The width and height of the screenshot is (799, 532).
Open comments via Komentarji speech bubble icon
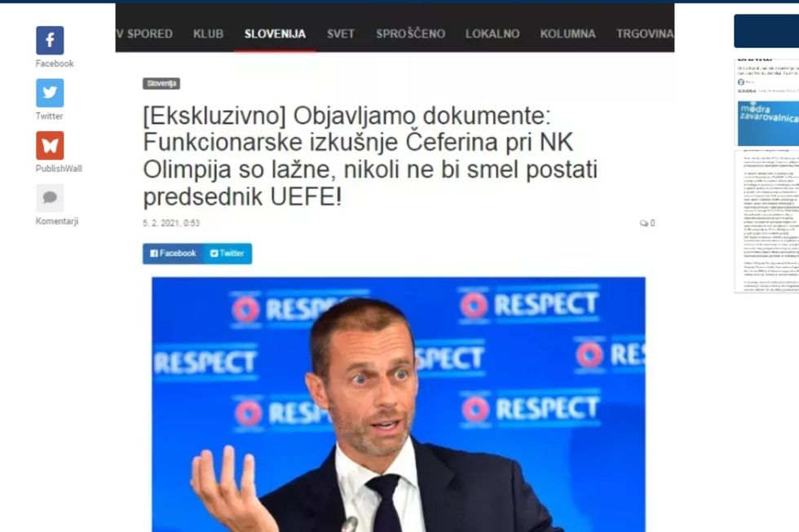[50, 197]
